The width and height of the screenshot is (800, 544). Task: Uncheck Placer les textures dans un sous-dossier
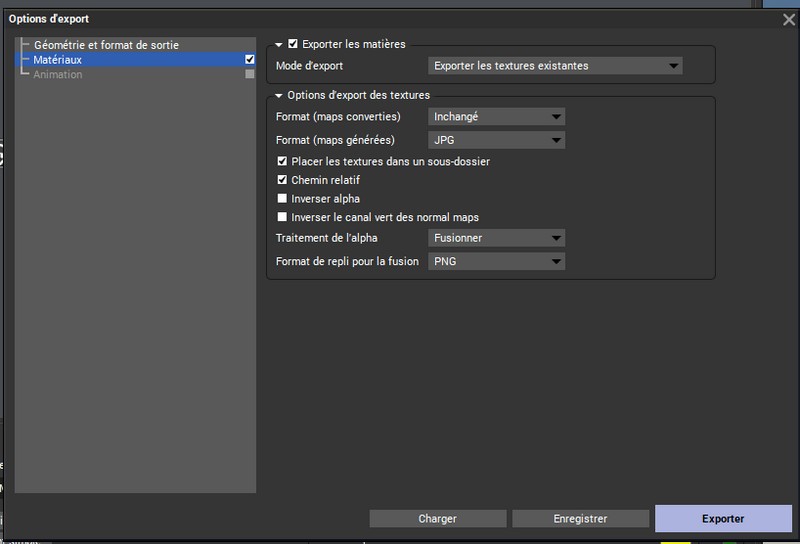[282, 161]
